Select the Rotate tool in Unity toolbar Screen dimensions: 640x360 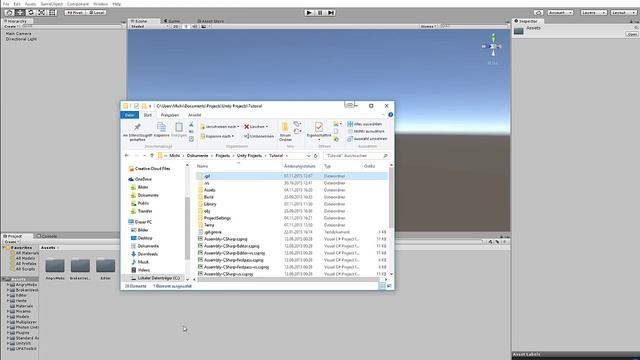(x=31, y=13)
